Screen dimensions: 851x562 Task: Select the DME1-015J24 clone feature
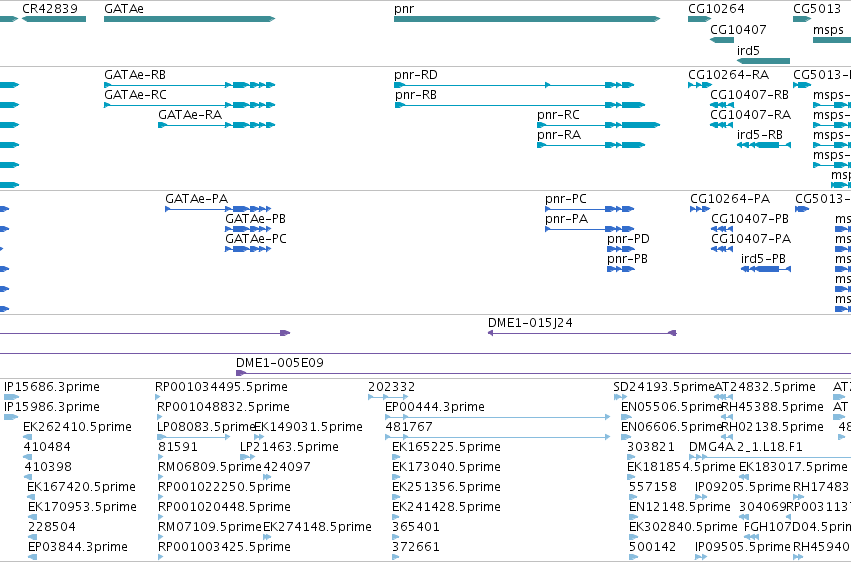pyautogui.click(x=582, y=333)
